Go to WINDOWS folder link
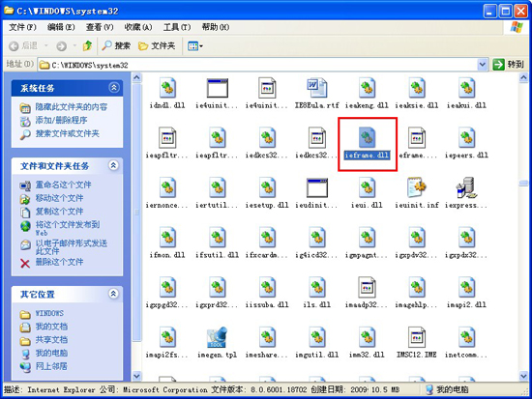Viewport: 532px width, 399px height. tap(49, 313)
